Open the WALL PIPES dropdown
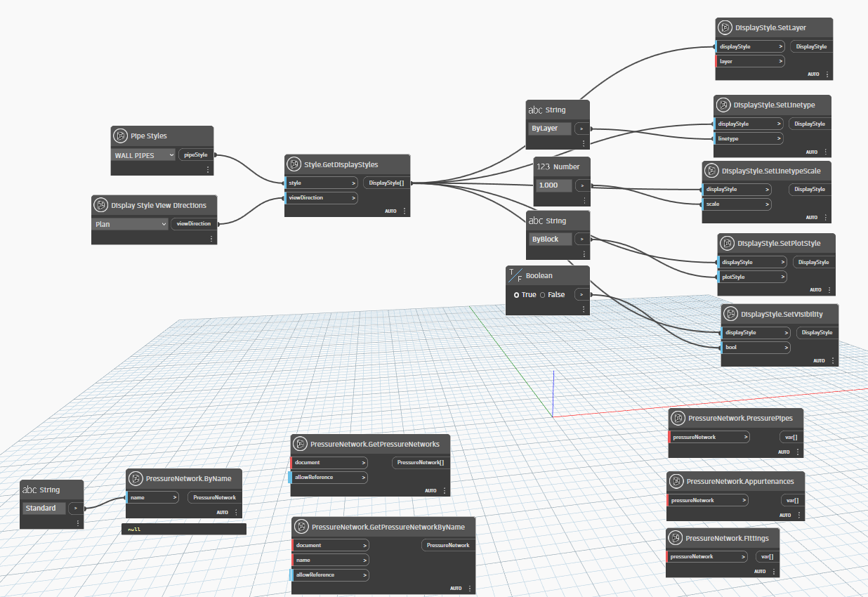Viewport: 868px width, 597px height. pyautogui.click(x=143, y=155)
